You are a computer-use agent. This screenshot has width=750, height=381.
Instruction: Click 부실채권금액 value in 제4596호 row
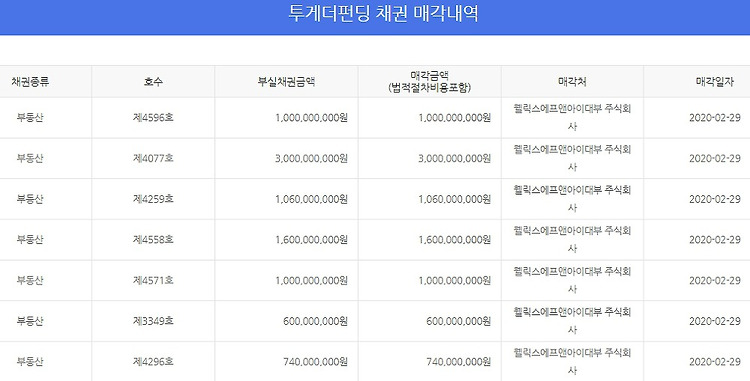tap(311, 118)
